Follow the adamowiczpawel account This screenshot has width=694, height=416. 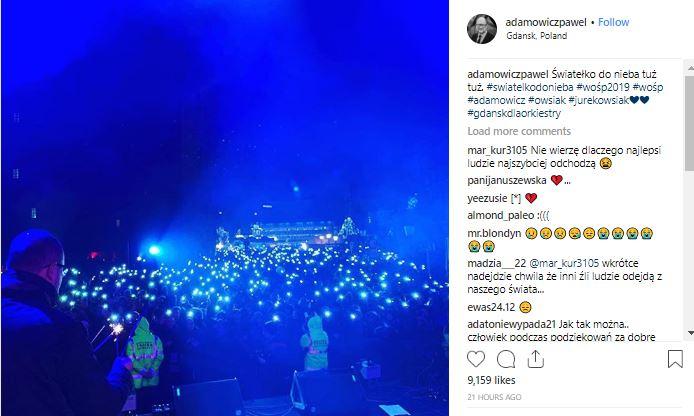click(x=613, y=22)
